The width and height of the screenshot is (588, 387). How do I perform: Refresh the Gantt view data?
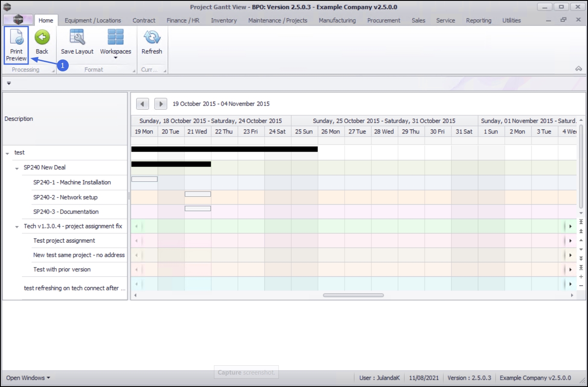pyautogui.click(x=152, y=43)
